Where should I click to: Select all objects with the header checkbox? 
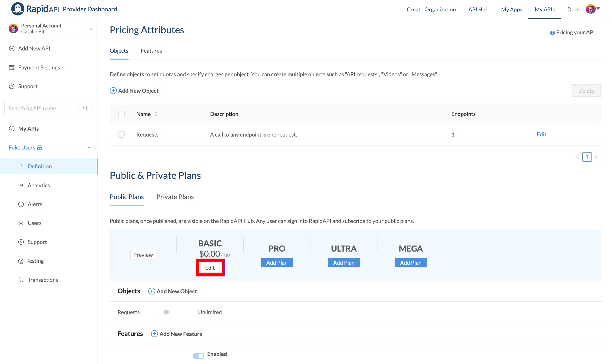point(122,114)
